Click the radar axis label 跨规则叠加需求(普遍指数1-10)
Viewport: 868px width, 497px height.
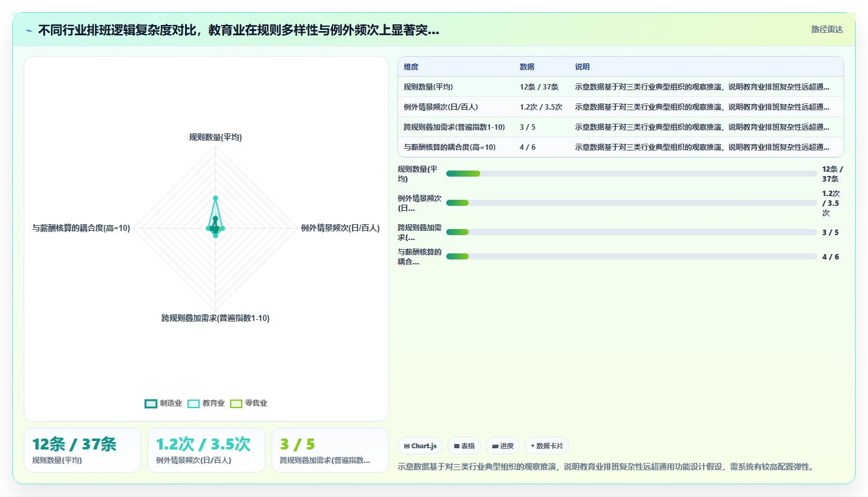pyautogui.click(x=215, y=319)
